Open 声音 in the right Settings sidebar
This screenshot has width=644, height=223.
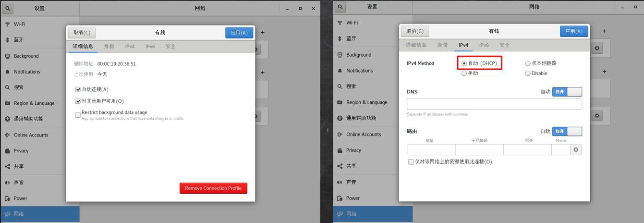pos(351,182)
